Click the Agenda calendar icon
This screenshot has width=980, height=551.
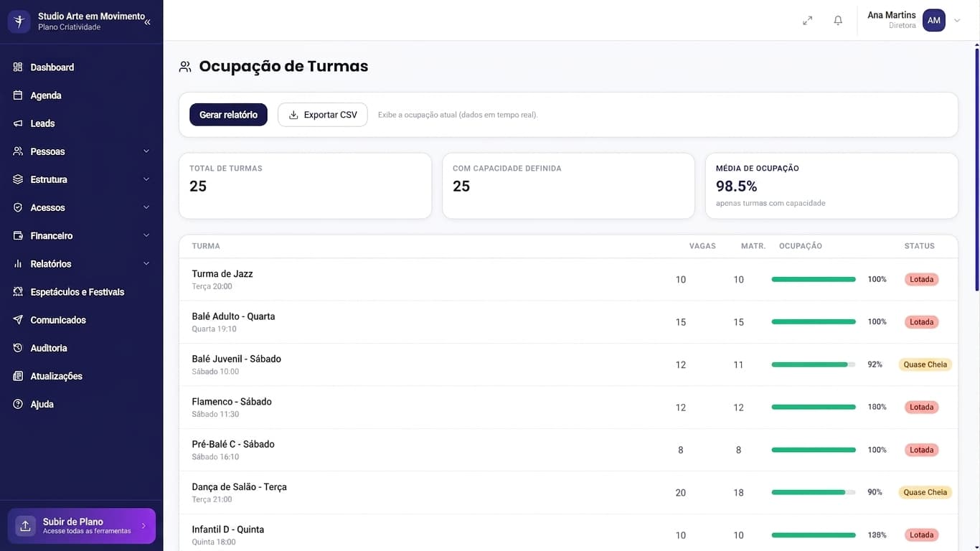coord(18,95)
